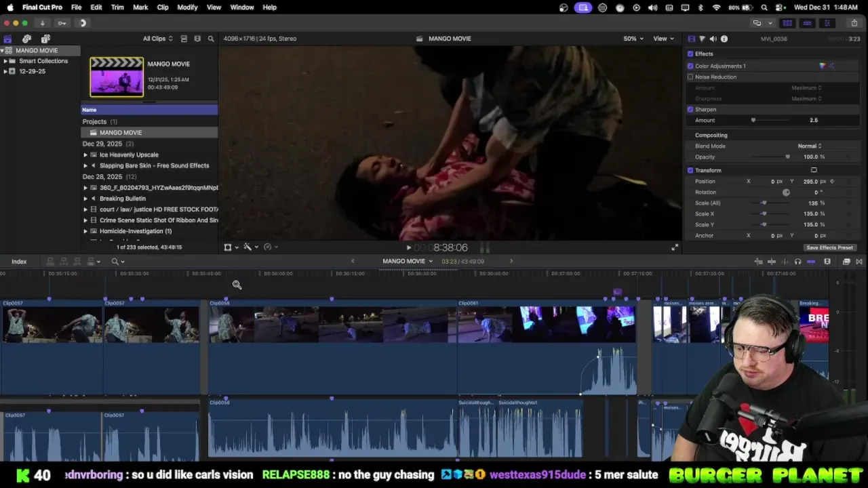
Task: Open the viewer zoom 50% dropdown
Action: [633, 39]
